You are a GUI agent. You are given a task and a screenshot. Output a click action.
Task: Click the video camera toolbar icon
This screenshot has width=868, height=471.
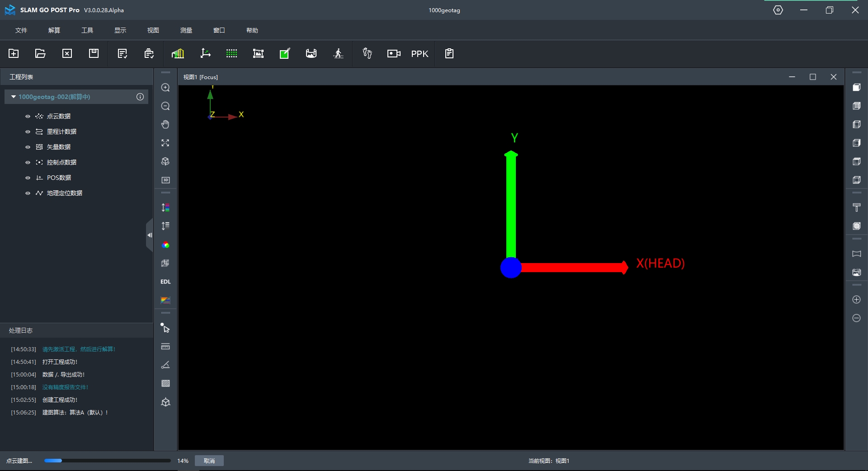(394, 54)
